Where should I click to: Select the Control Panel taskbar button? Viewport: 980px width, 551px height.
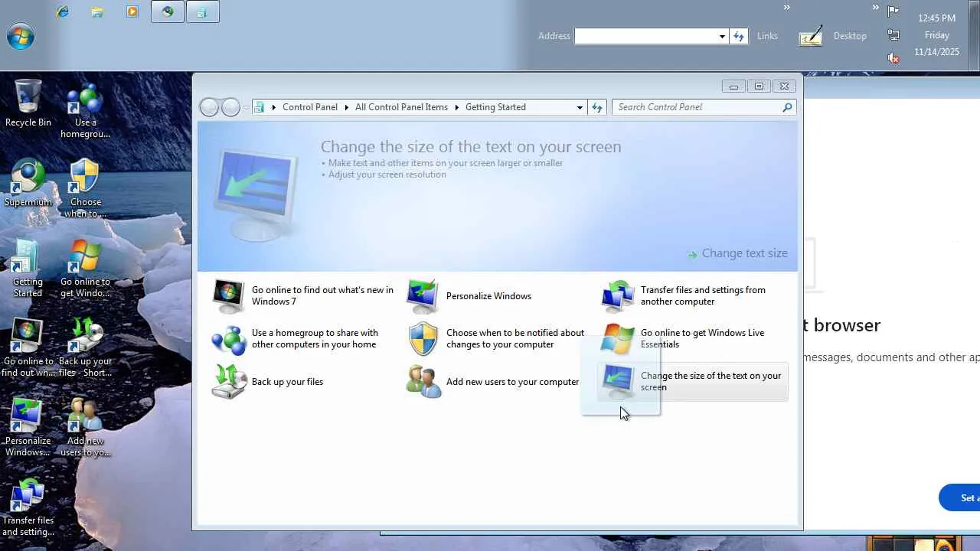[202, 11]
